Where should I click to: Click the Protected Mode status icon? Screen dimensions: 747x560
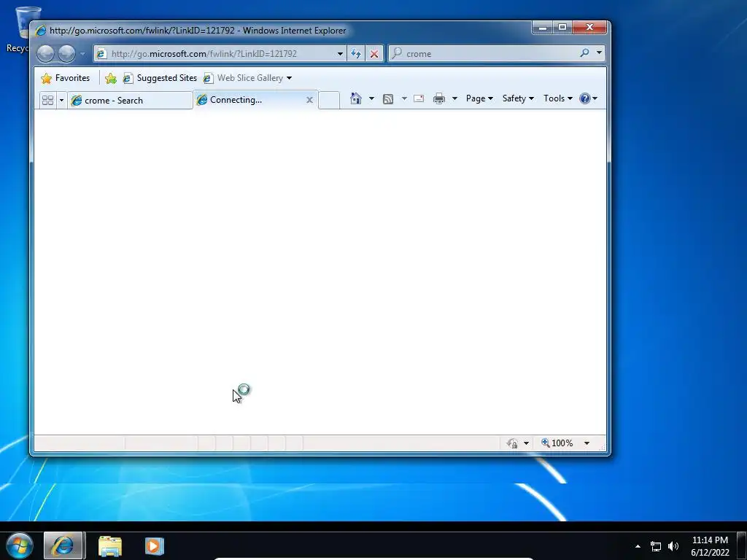pos(512,443)
